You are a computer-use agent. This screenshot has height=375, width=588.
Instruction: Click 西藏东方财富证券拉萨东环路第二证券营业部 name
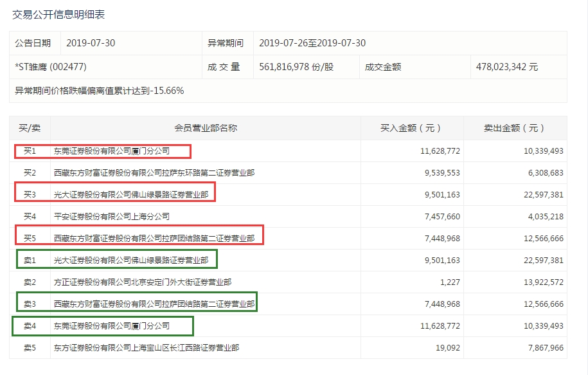click(x=154, y=172)
